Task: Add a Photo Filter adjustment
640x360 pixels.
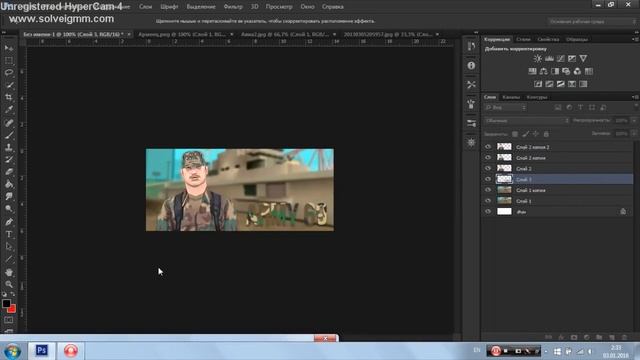Action: (566, 71)
